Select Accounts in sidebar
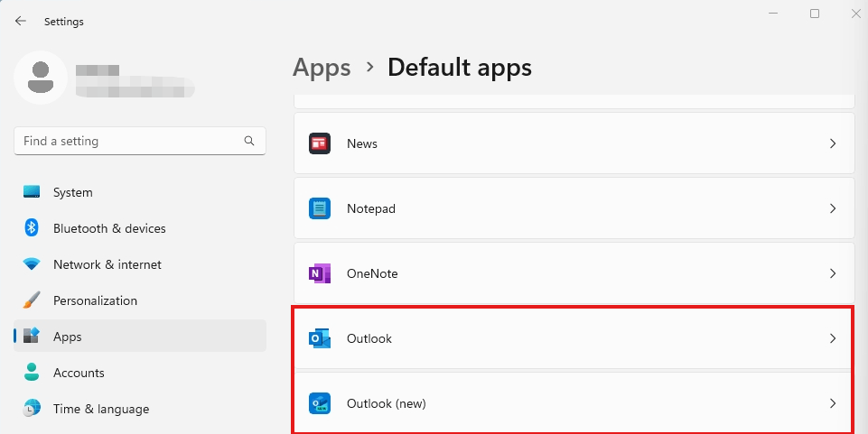868x434 pixels. (x=140, y=372)
